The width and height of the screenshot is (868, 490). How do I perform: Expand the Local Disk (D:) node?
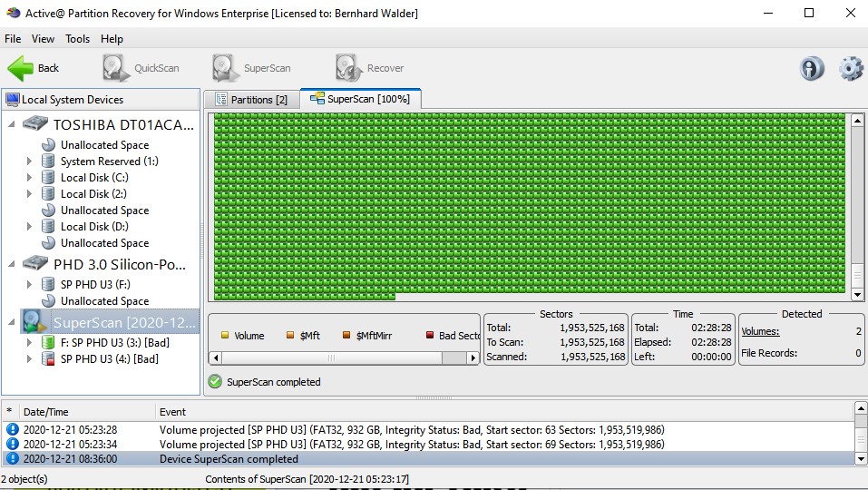click(x=29, y=227)
